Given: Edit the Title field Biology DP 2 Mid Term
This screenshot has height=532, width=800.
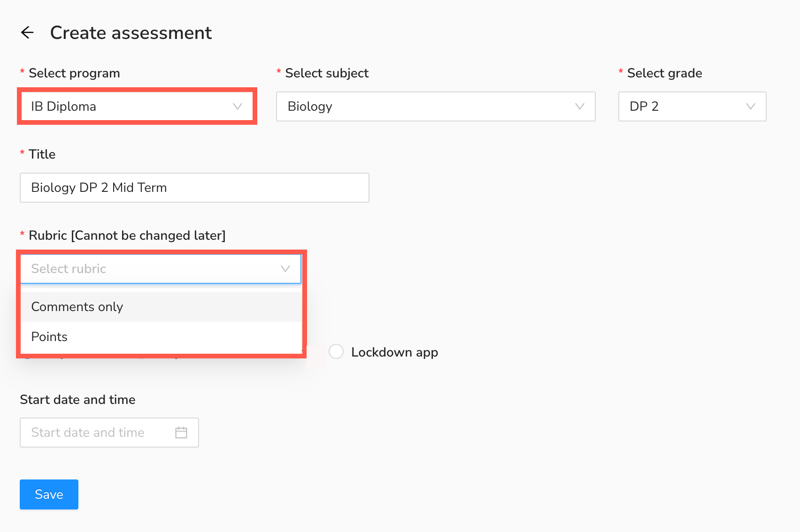Looking at the screenshot, I should coord(194,188).
